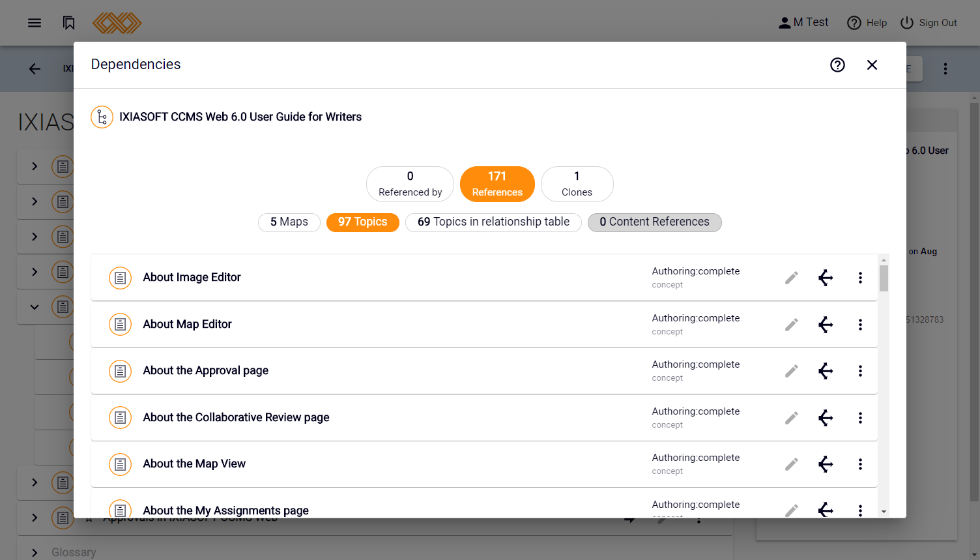Image resolution: width=980 pixels, height=560 pixels.
Task: Open the About the Approval page topic
Action: pos(205,370)
